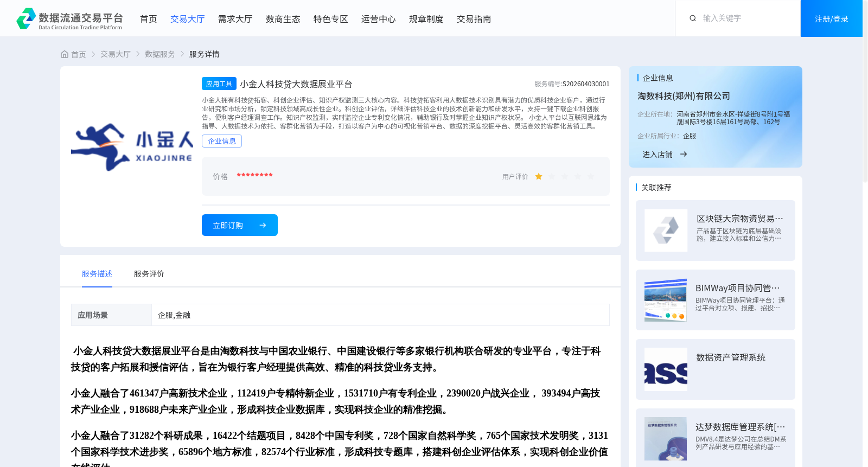
Task: Click the 用户评价 label
Action: [x=515, y=177]
